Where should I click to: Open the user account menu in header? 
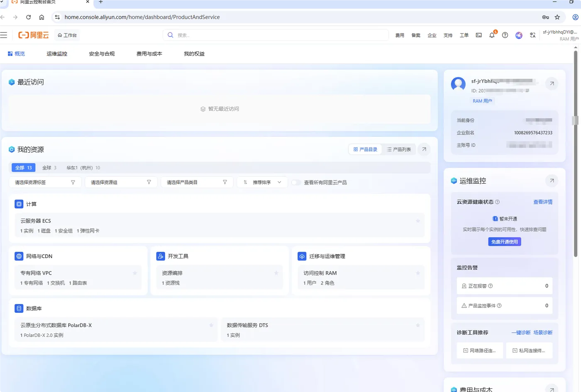point(561,35)
